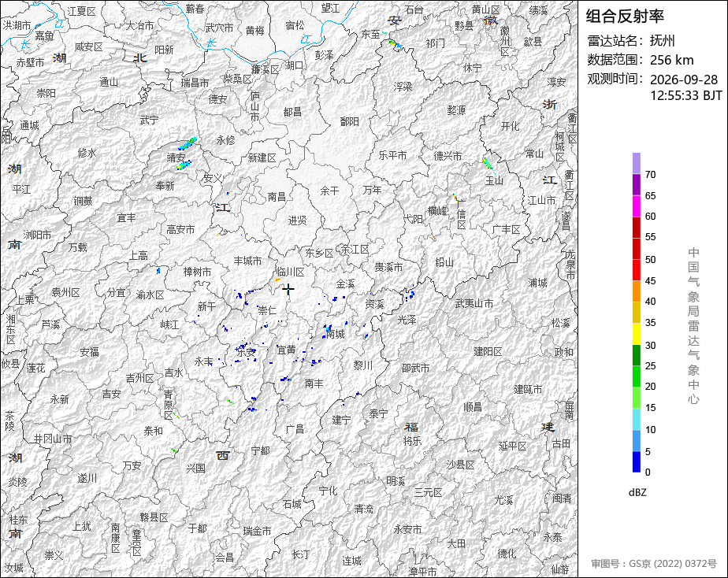Viewport: 728px width, 578px height.
Task: Click the 黎川 label on the map
Action: 363,365
